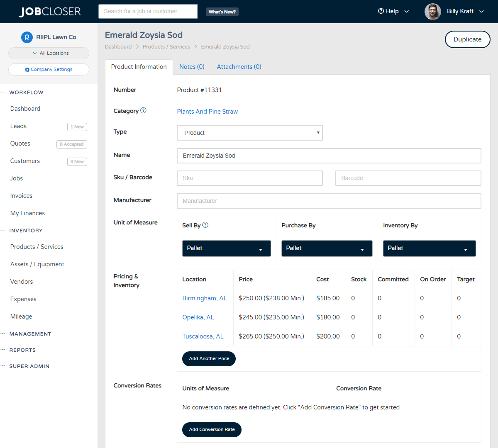Open the Sell By Pallet dropdown

tap(226, 248)
